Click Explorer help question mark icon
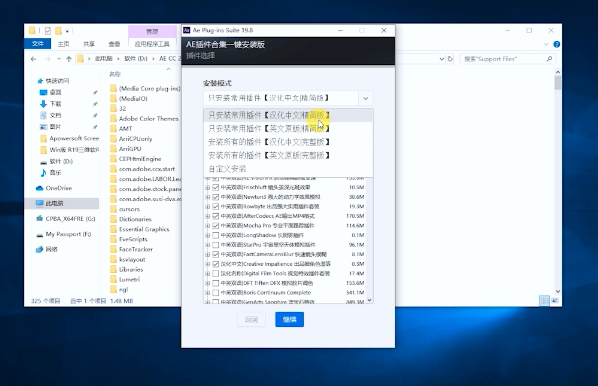 556,44
